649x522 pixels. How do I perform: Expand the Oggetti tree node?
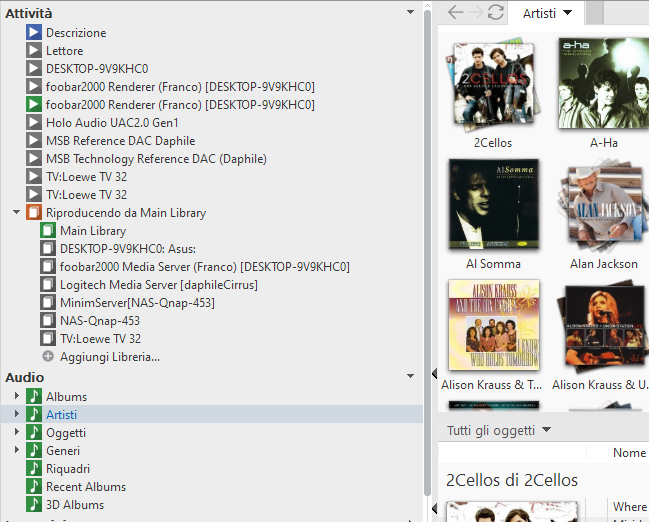point(17,432)
